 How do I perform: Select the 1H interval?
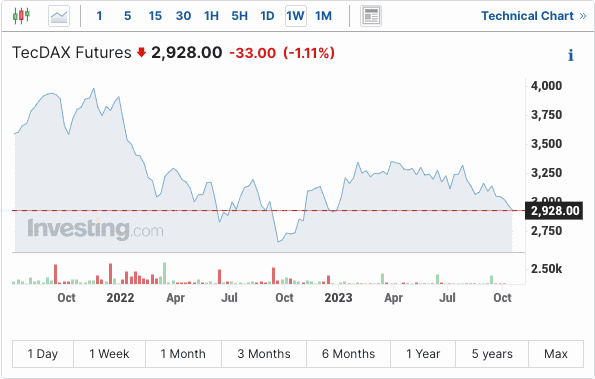click(211, 16)
